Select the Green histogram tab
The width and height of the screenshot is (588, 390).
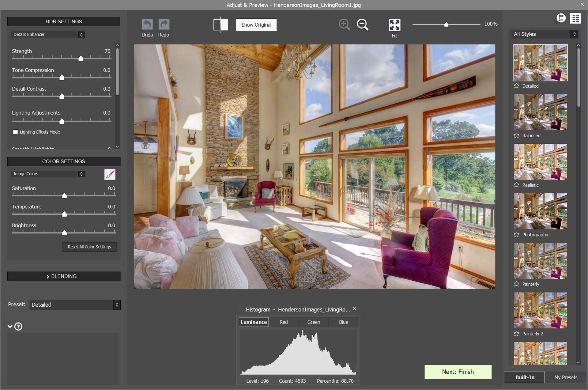[x=314, y=322]
